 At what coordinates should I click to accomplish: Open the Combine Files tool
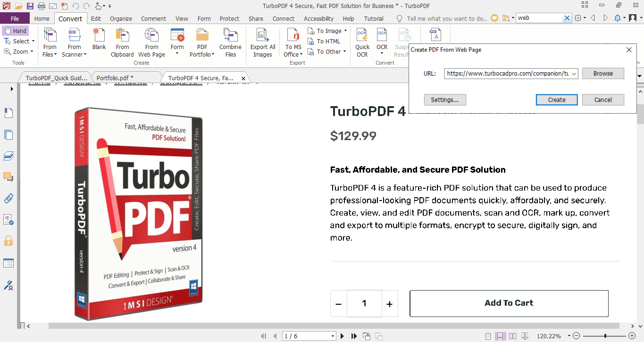point(230,42)
